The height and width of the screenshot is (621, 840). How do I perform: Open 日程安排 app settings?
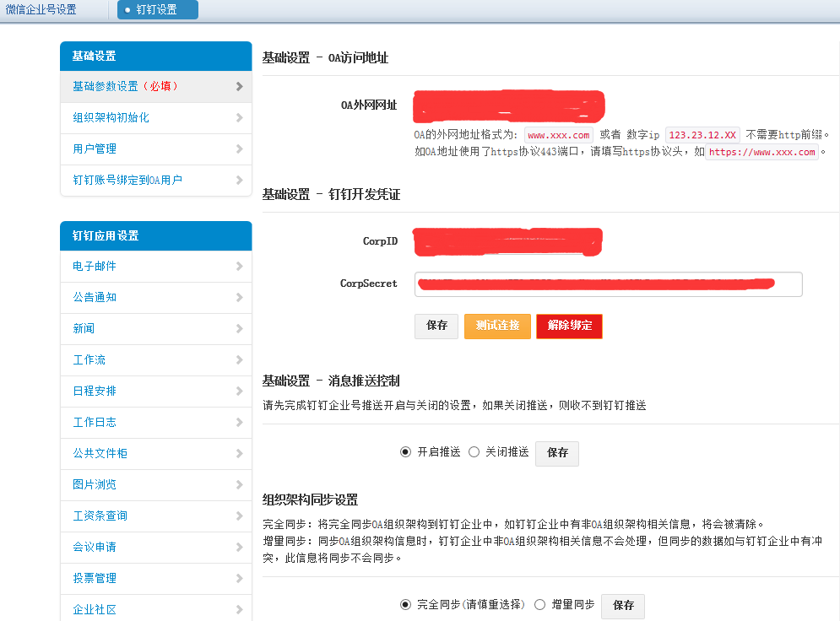click(x=156, y=391)
